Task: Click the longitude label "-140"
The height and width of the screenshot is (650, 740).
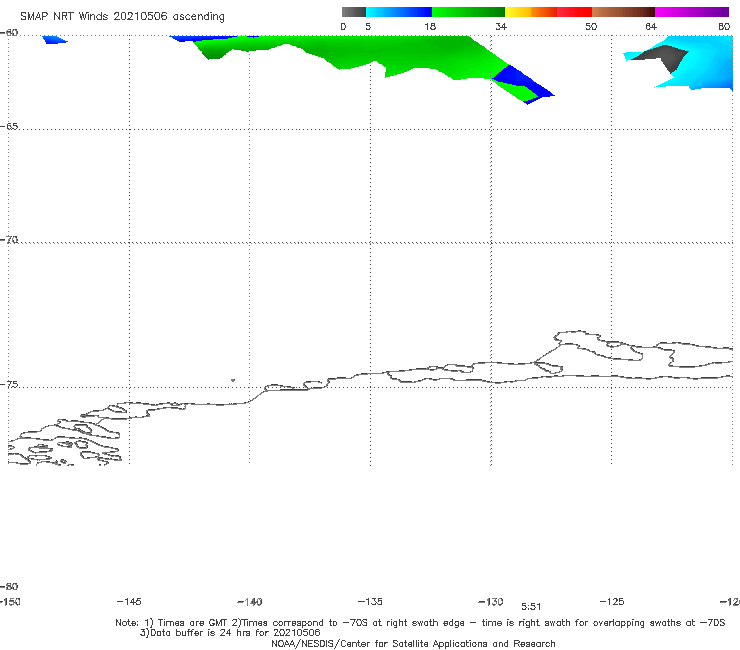Action: pyautogui.click(x=250, y=602)
